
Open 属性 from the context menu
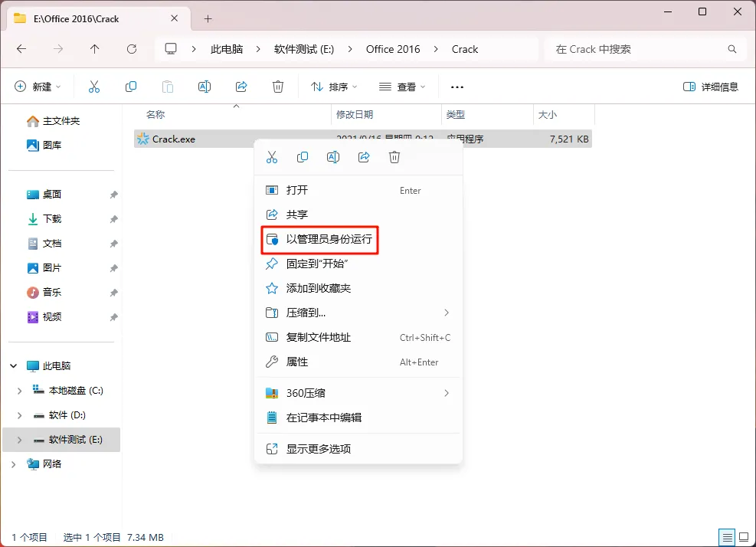(x=358, y=362)
